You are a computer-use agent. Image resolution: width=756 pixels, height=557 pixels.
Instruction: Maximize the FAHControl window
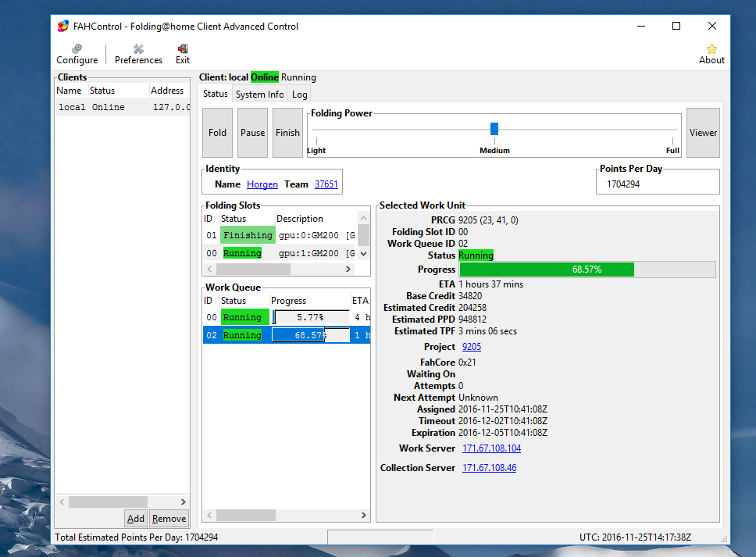point(676,26)
